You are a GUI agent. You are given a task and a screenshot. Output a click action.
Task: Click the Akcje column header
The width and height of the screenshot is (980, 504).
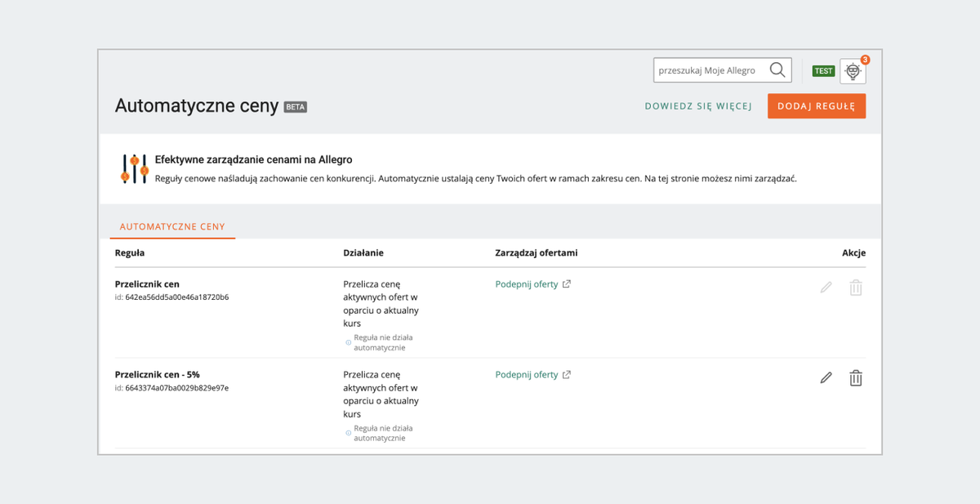pos(854,253)
